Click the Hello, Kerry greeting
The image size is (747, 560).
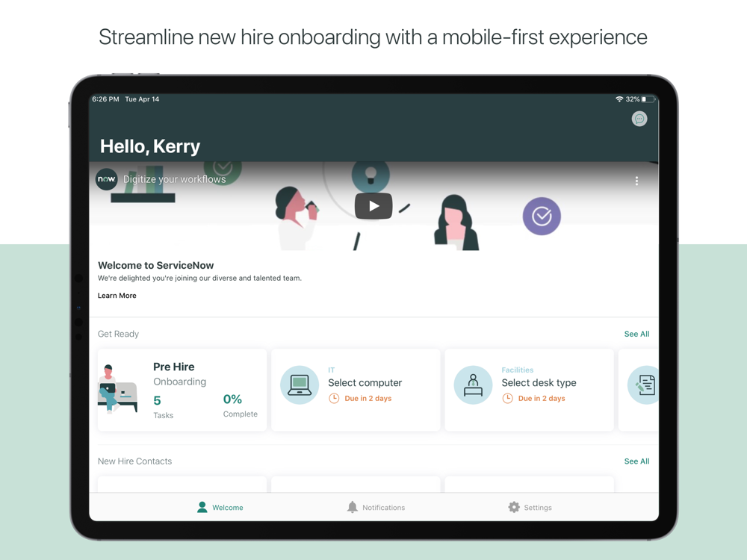coord(150,146)
